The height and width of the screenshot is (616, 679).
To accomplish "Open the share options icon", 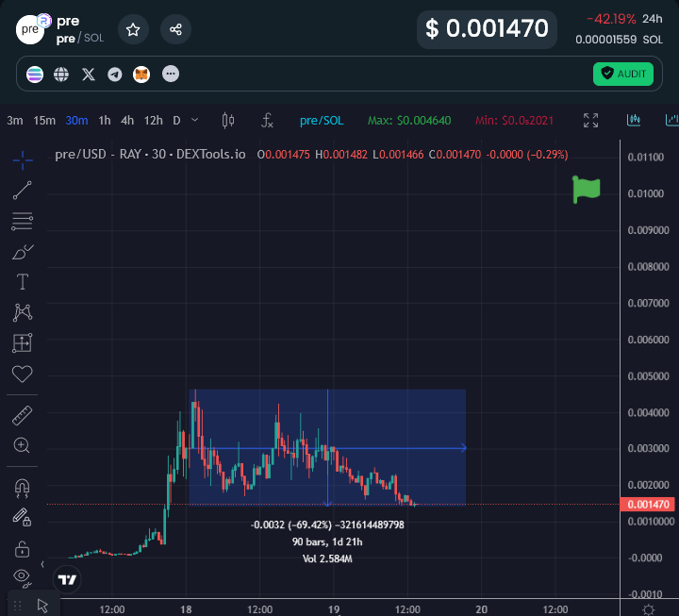I will tap(175, 29).
